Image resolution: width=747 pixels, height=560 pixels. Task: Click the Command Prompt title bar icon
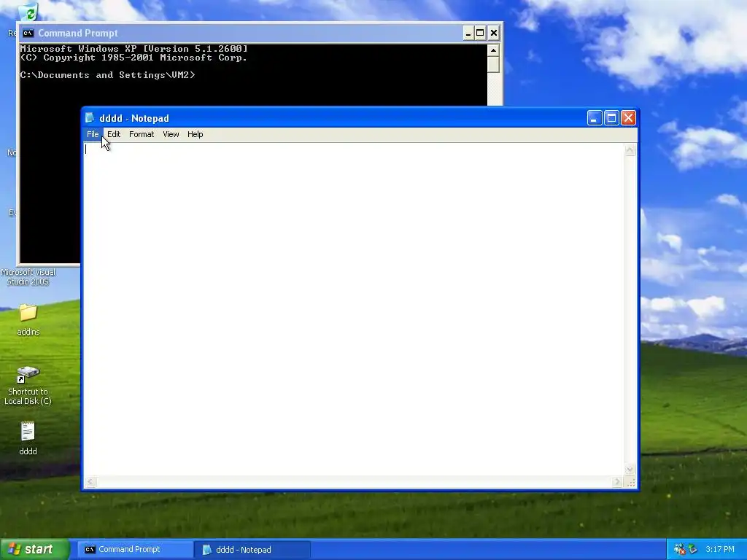click(28, 33)
